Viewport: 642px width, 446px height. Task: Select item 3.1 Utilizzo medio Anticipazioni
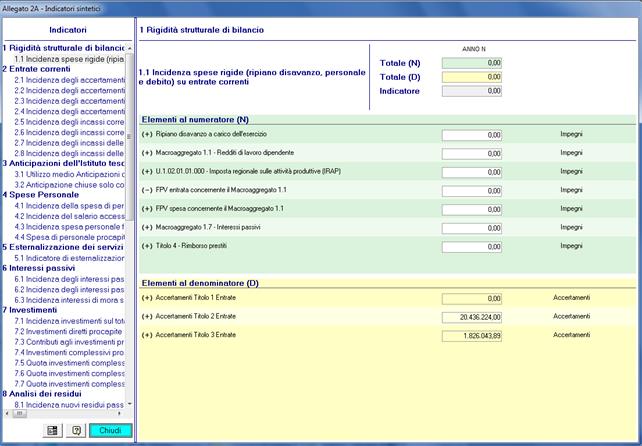point(68,174)
